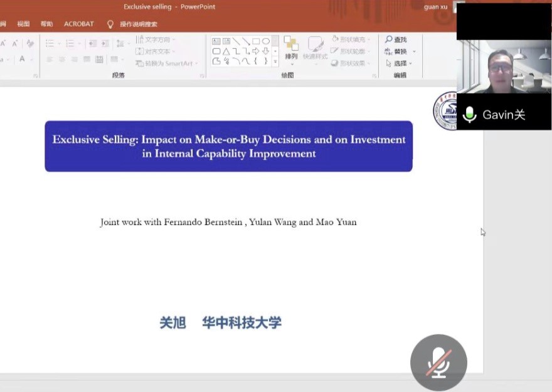Image resolution: width=552 pixels, height=392 pixels.
Task: Select the blue slide title box
Action: 228,146
